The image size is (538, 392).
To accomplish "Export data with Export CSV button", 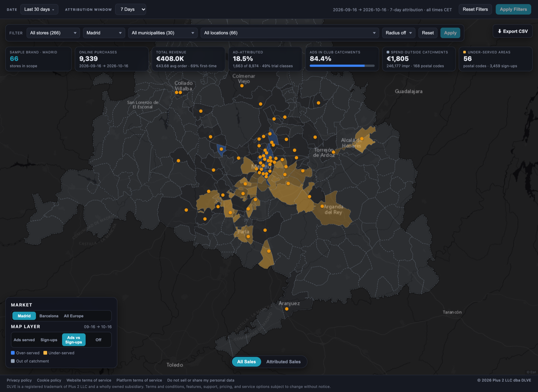I will coord(512,31).
